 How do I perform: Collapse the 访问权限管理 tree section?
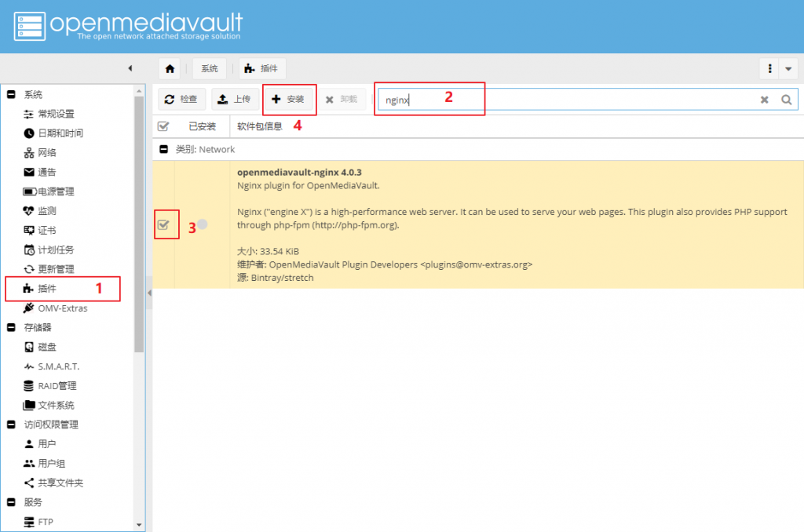[x=11, y=425]
